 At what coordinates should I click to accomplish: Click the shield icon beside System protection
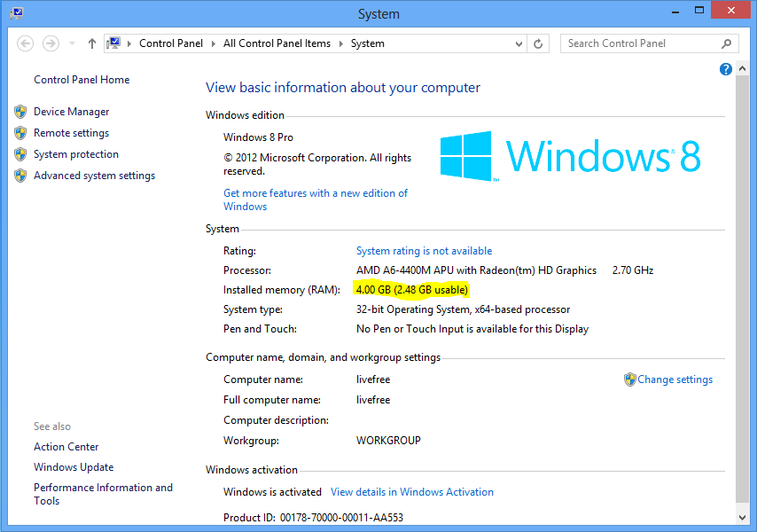(20, 154)
